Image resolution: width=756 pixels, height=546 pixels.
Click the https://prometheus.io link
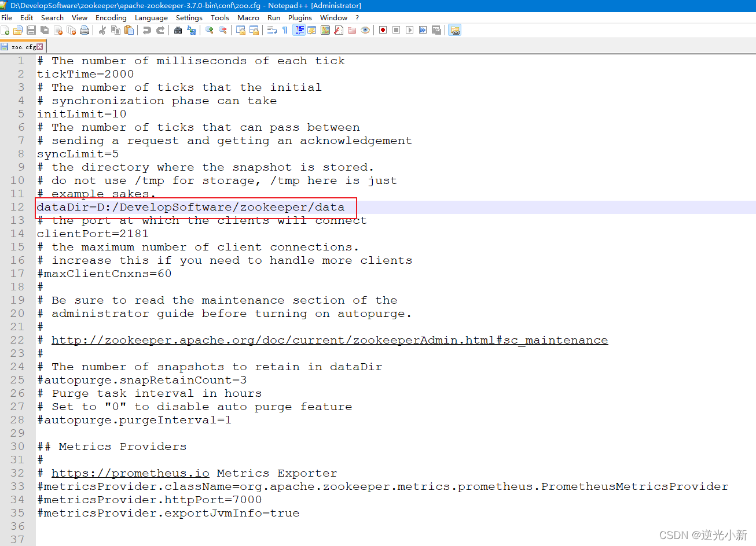click(x=130, y=473)
